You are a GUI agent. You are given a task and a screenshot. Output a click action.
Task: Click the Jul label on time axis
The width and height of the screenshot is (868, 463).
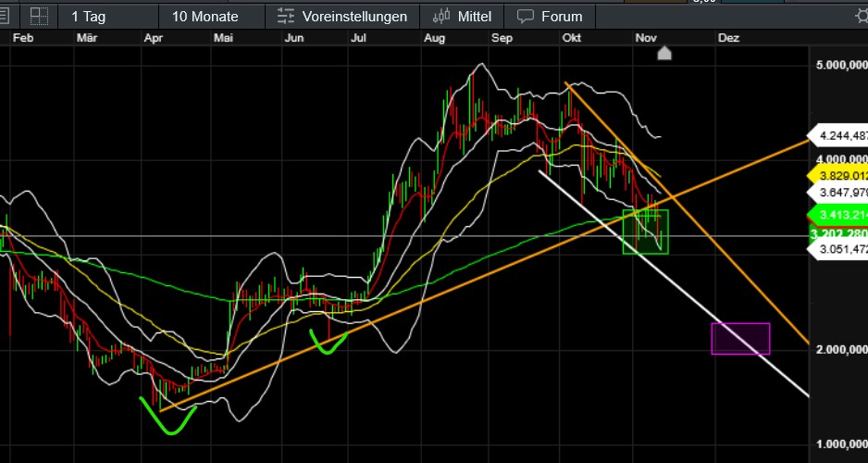point(359,38)
